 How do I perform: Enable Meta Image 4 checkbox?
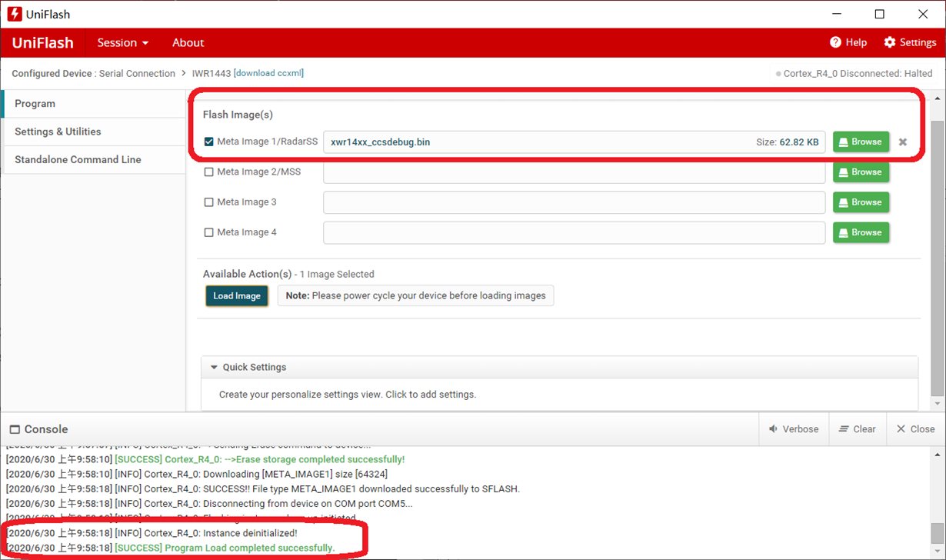[x=208, y=232]
